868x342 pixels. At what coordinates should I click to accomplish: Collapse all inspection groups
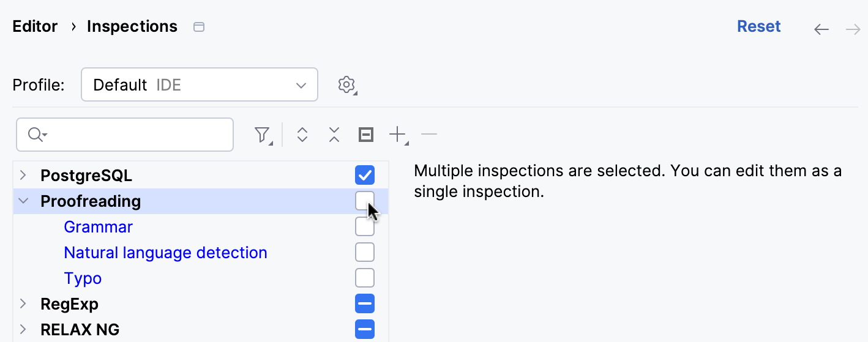(x=334, y=135)
